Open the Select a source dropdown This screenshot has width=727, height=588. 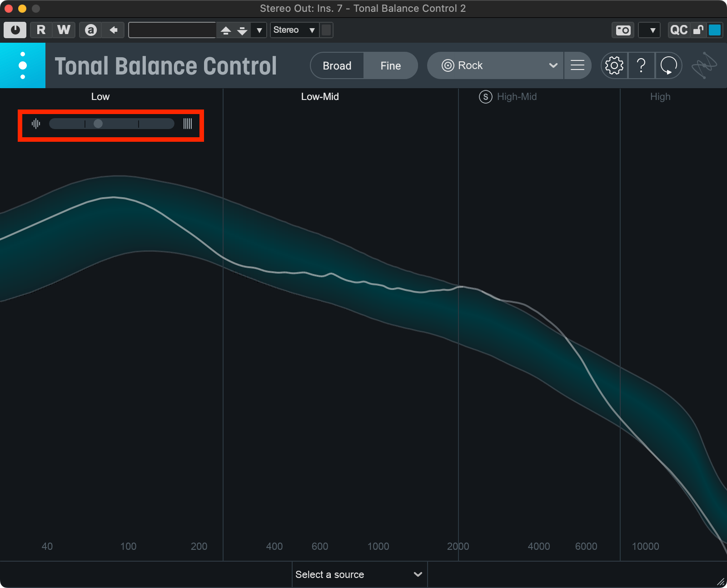point(359,574)
